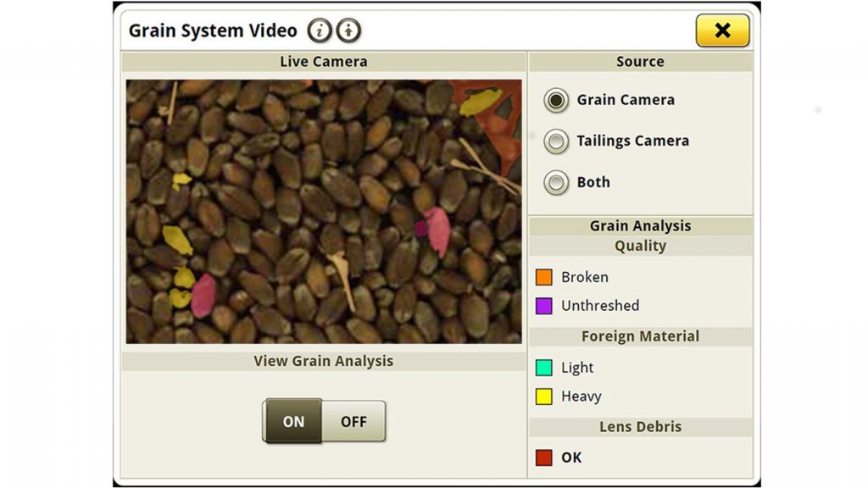Click the Live Camera header

click(x=323, y=61)
